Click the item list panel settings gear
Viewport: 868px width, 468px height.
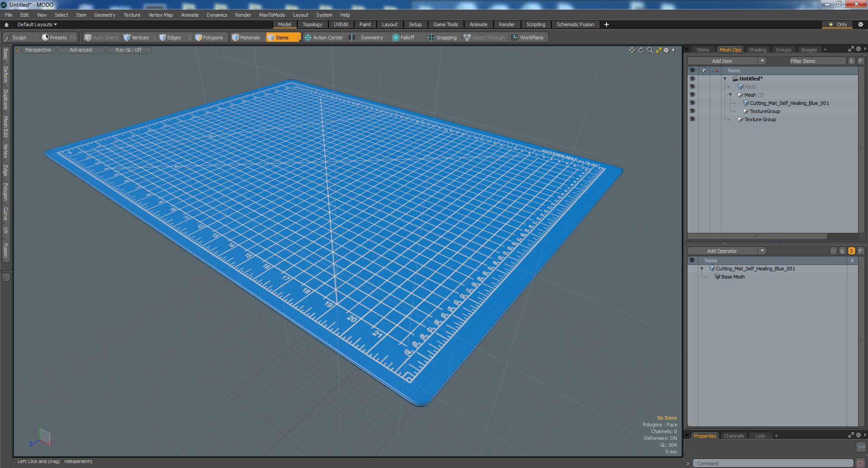[x=858, y=49]
